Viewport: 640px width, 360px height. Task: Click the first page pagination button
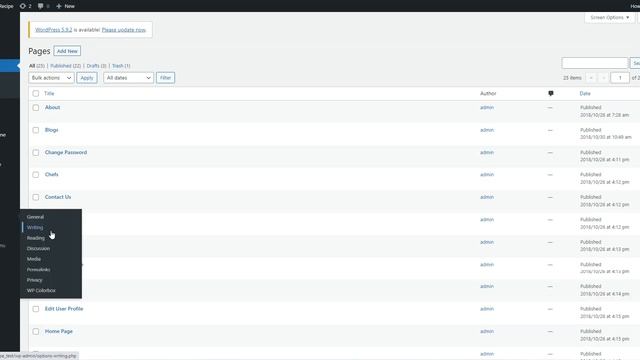(591, 78)
